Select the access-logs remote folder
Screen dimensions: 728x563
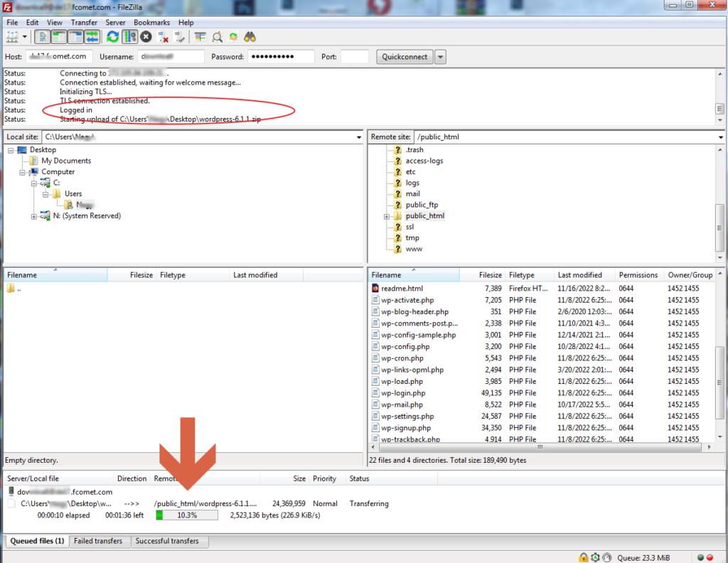(x=424, y=161)
